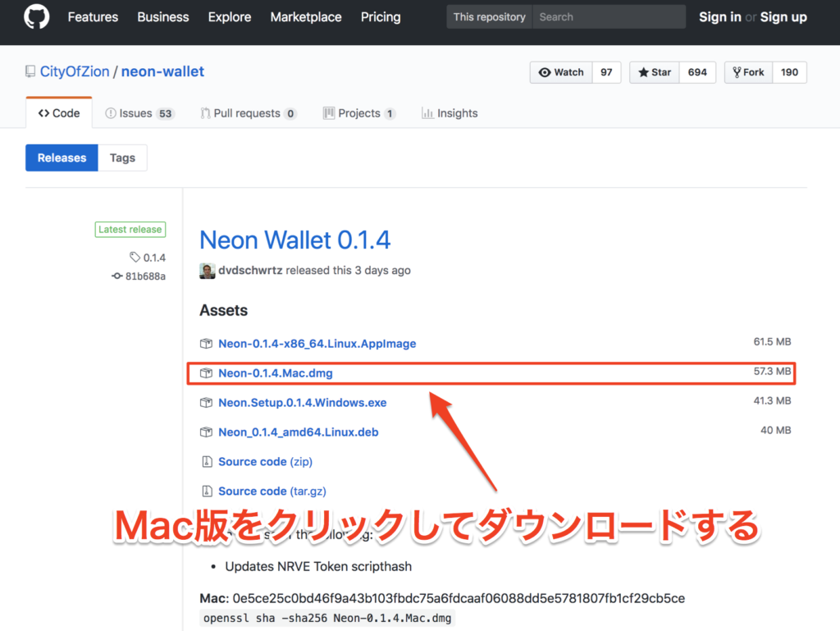
Task: Click the GitHub octocat logo
Action: pyautogui.click(x=36, y=16)
